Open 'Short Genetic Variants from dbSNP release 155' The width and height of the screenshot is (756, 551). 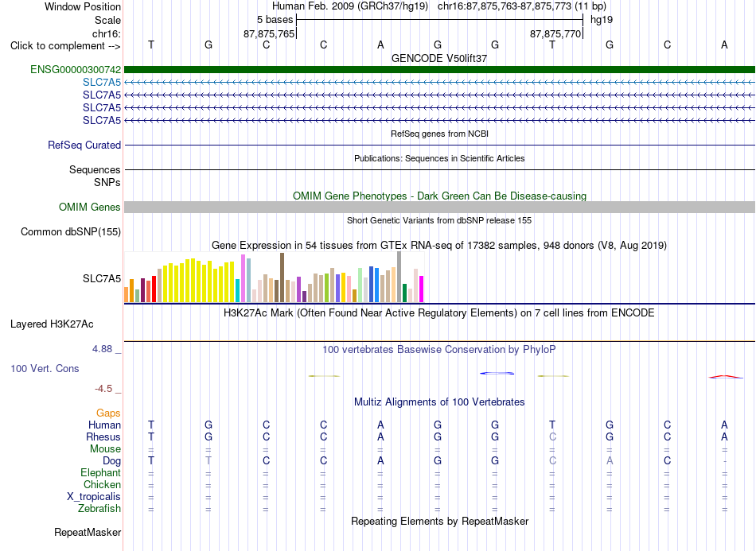[439, 220]
